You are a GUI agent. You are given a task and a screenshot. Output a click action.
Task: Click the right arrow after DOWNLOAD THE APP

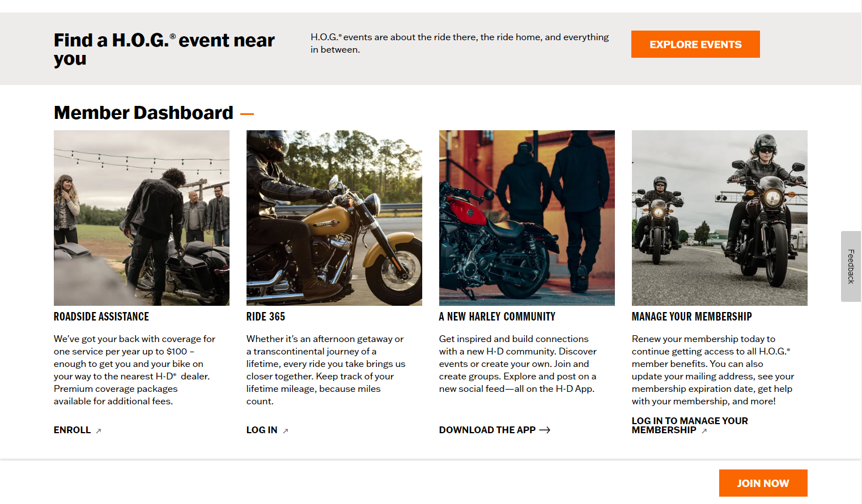click(x=545, y=430)
